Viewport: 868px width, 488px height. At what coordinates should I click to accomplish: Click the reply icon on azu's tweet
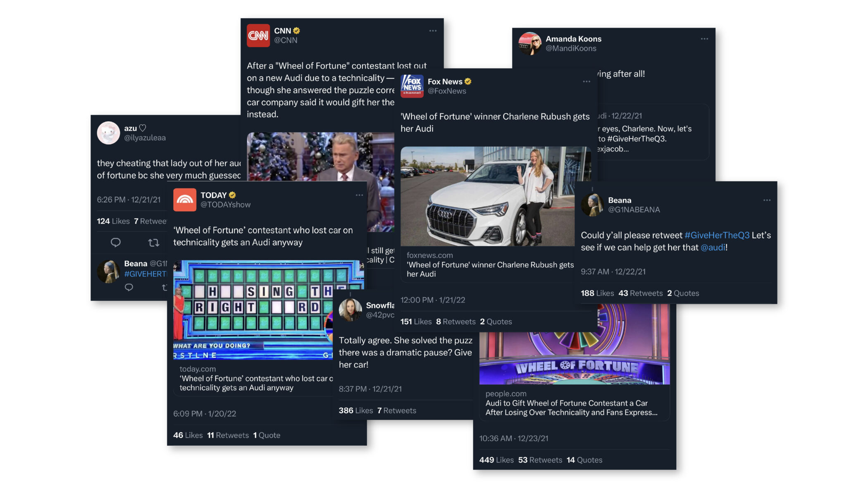(x=116, y=243)
